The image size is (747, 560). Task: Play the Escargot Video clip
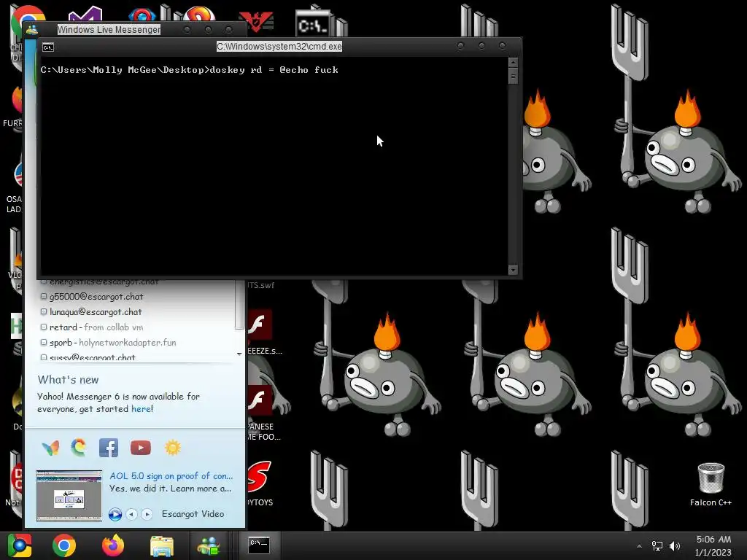coord(115,514)
